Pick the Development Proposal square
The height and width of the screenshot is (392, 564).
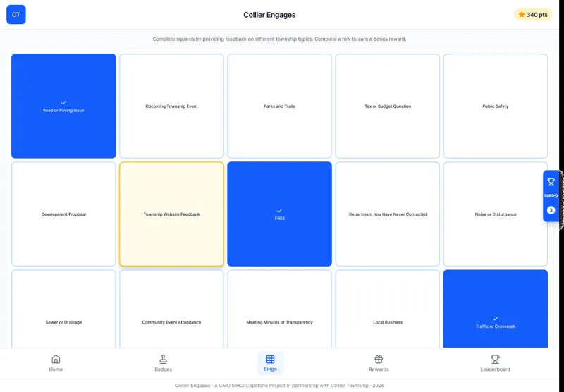pos(63,214)
